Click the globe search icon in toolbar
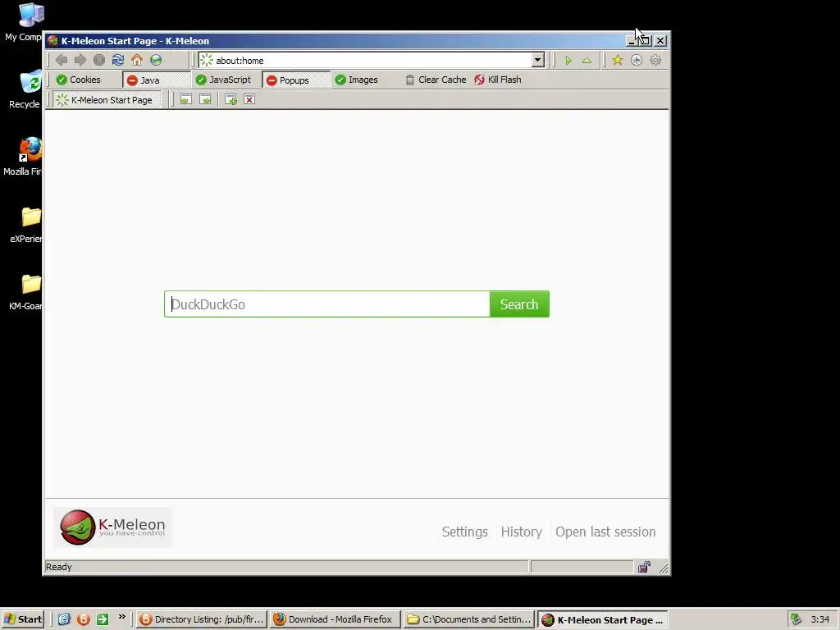The image size is (840, 630). click(x=156, y=60)
